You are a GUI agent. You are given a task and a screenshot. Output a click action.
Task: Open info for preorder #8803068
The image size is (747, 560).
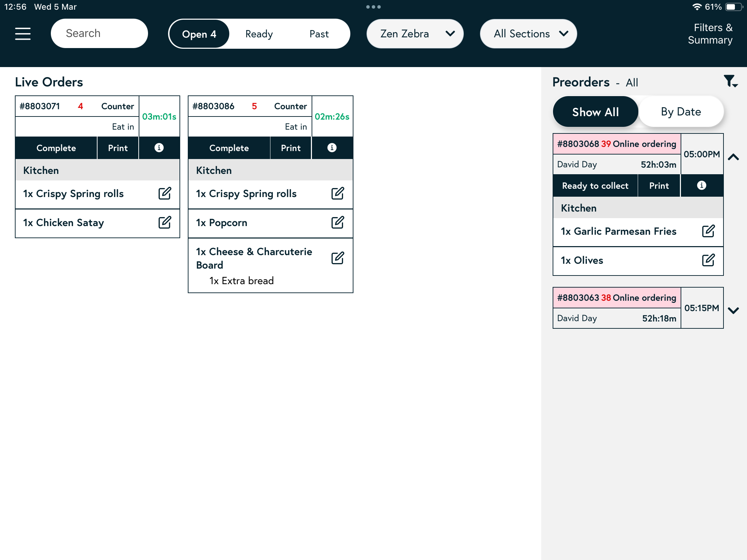click(x=701, y=186)
